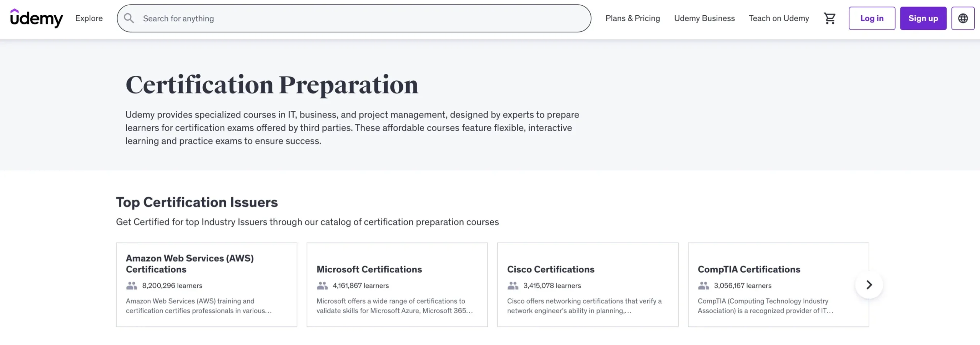Select the language globe icon
This screenshot has height=345, width=980.
click(963, 18)
